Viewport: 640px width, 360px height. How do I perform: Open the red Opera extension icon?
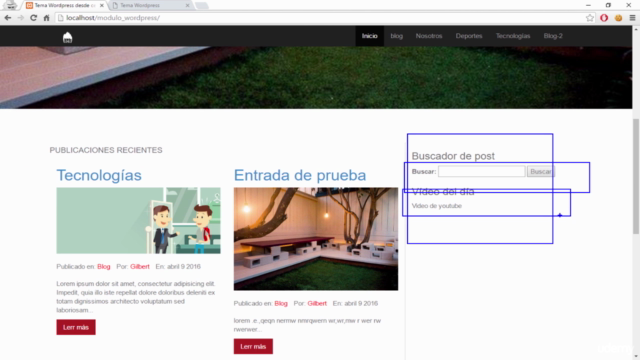pos(604,18)
